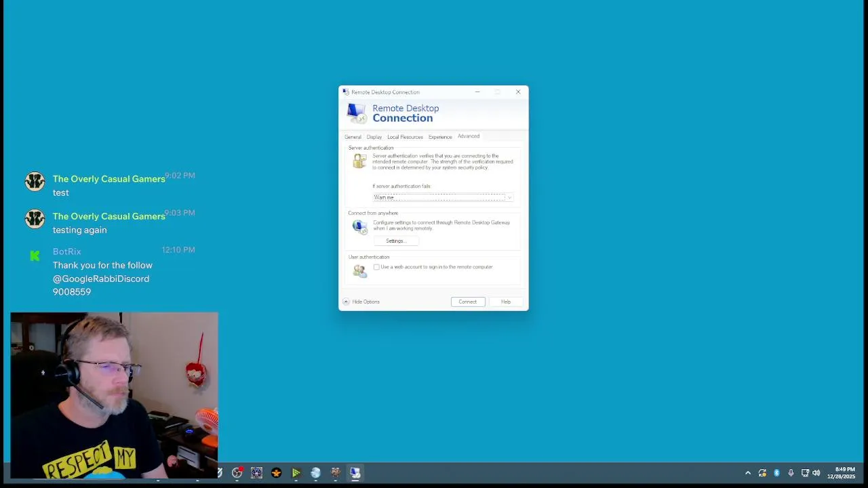The height and width of the screenshot is (488, 868).
Task: Select the Advanced tab
Action: tap(469, 136)
